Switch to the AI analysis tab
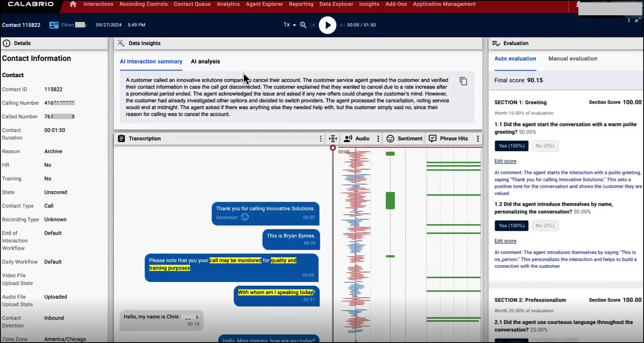Image resolution: width=644 pixels, height=343 pixels. [x=205, y=61]
